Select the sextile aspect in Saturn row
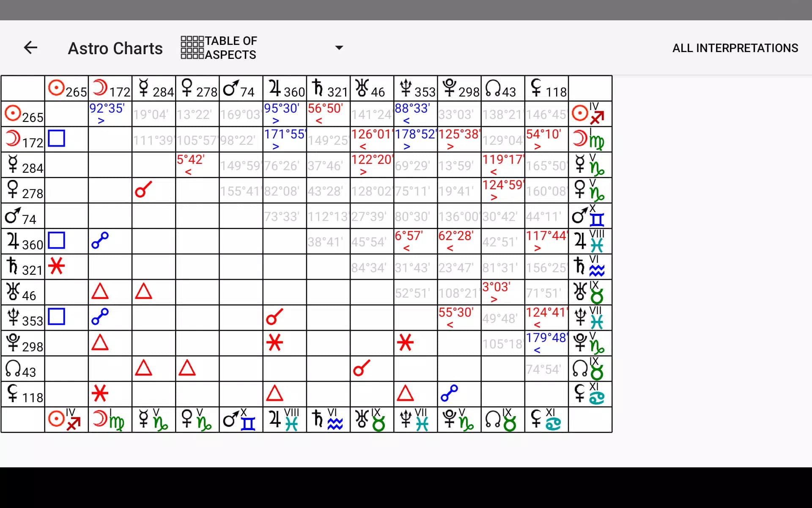This screenshot has width=812, height=508. pos(57,267)
